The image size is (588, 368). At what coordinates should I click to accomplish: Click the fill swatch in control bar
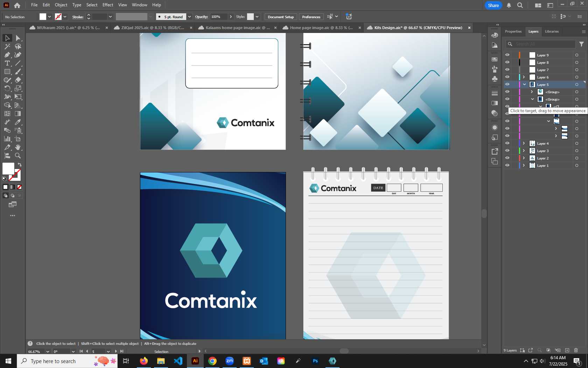[x=43, y=17]
